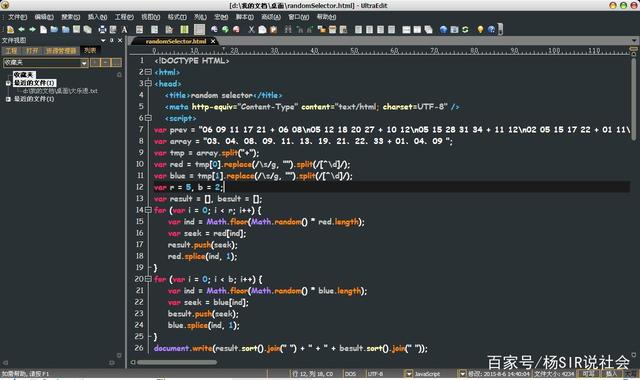Click the plus button beside the 收藏夹 dropdown

(x=95, y=63)
